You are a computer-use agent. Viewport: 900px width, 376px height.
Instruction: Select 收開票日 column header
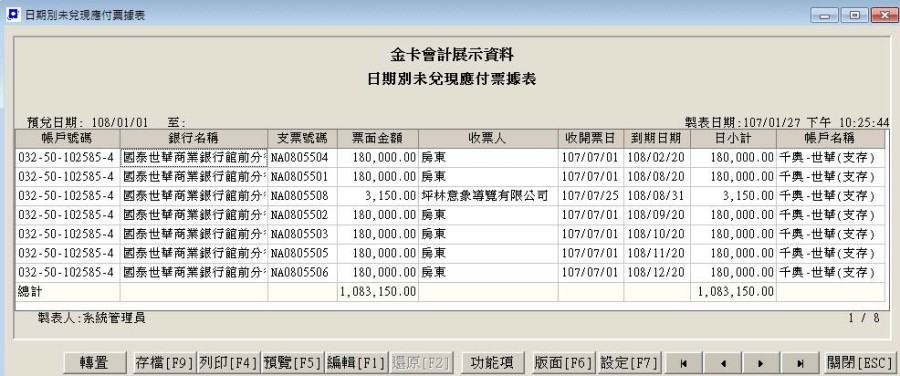591,138
